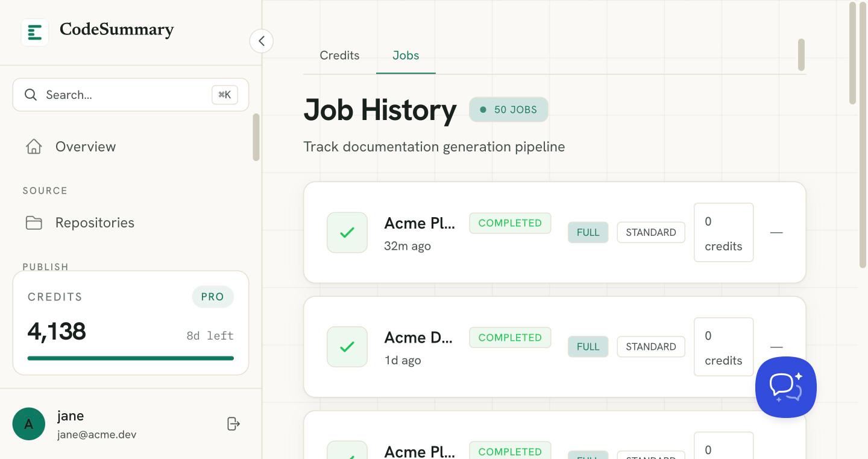The height and width of the screenshot is (459, 868).
Task: Click the PRO plan badge
Action: click(x=213, y=297)
